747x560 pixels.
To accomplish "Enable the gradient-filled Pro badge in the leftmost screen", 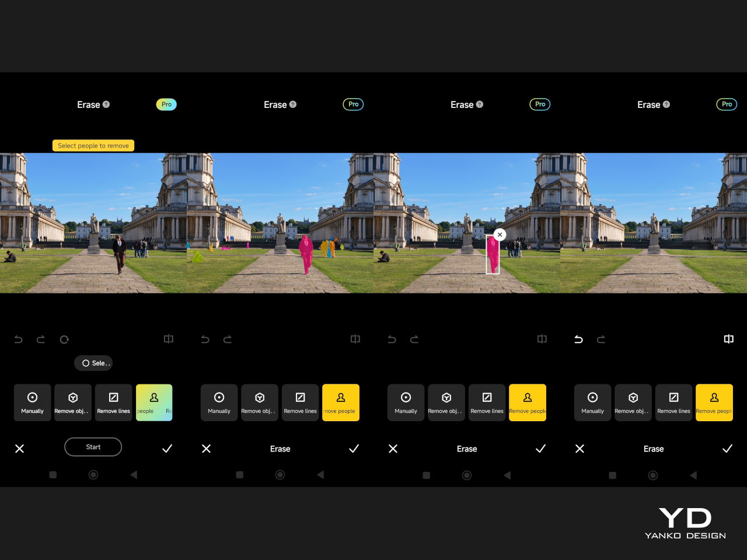I will (166, 104).
